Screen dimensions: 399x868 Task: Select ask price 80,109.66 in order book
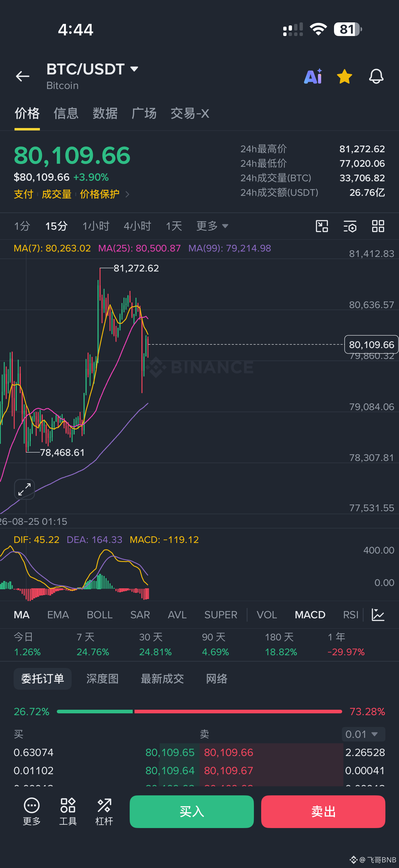(x=229, y=752)
